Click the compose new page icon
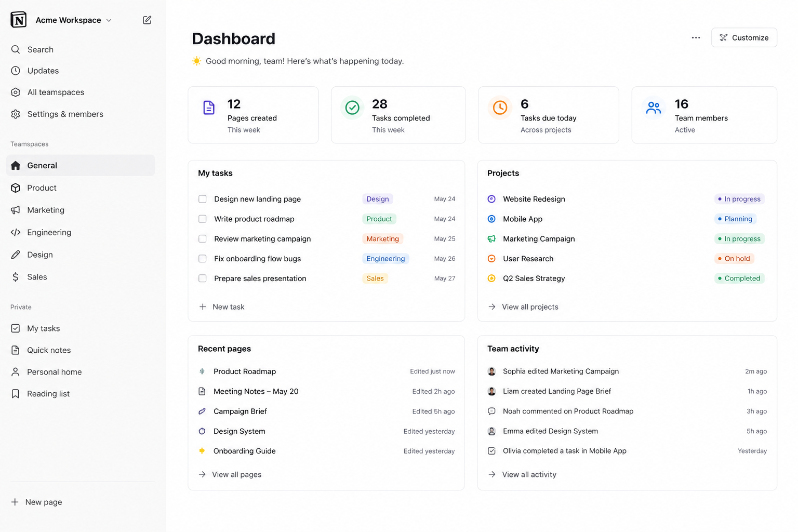 pyautogui.click(x=147, y=20)
